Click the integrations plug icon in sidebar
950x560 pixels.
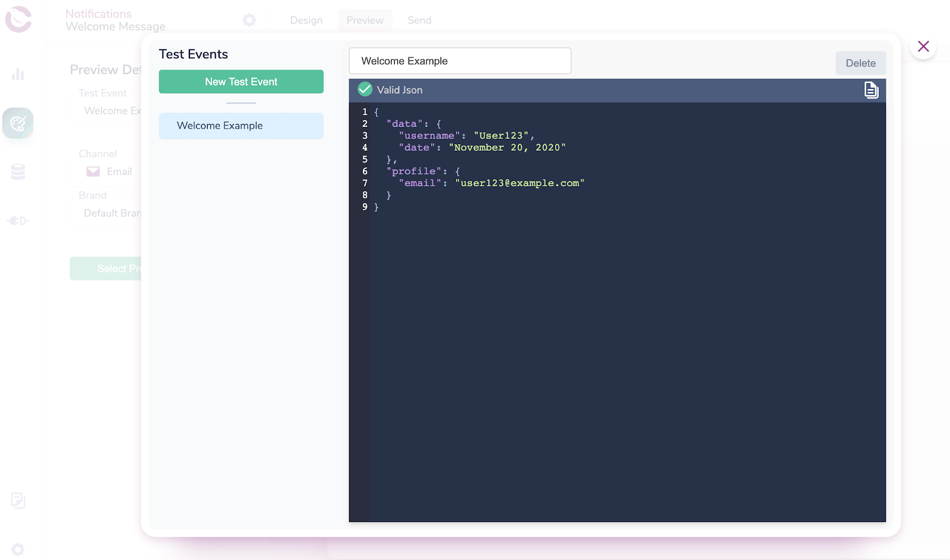coord(18,220)
